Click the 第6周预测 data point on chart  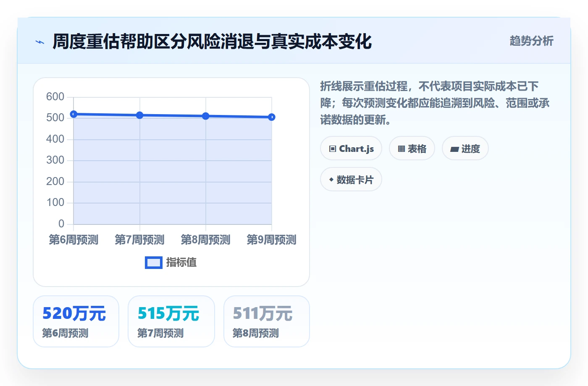[x=73, y=114]
